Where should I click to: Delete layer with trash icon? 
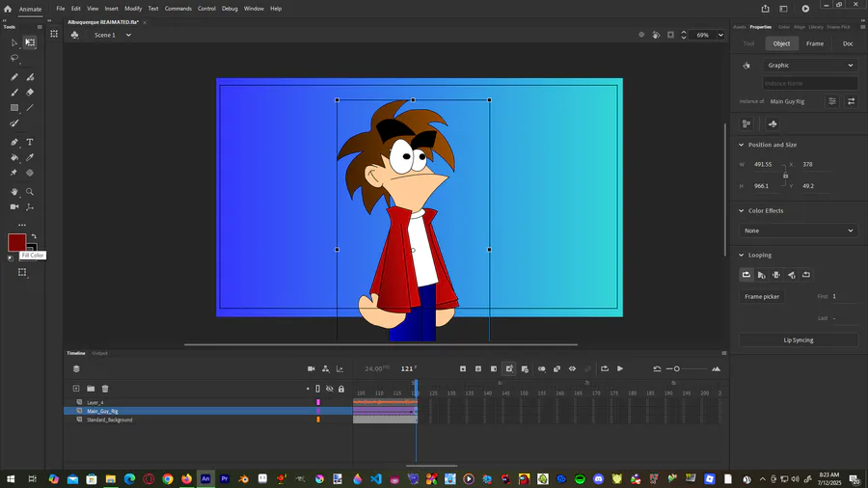[105, 389]
